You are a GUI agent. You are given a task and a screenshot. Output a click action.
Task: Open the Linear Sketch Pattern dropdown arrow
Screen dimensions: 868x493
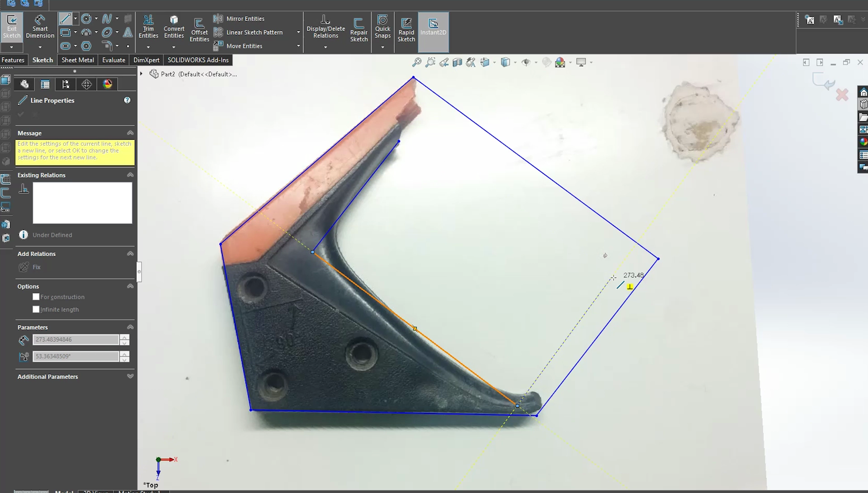click(x=298, y=33)
